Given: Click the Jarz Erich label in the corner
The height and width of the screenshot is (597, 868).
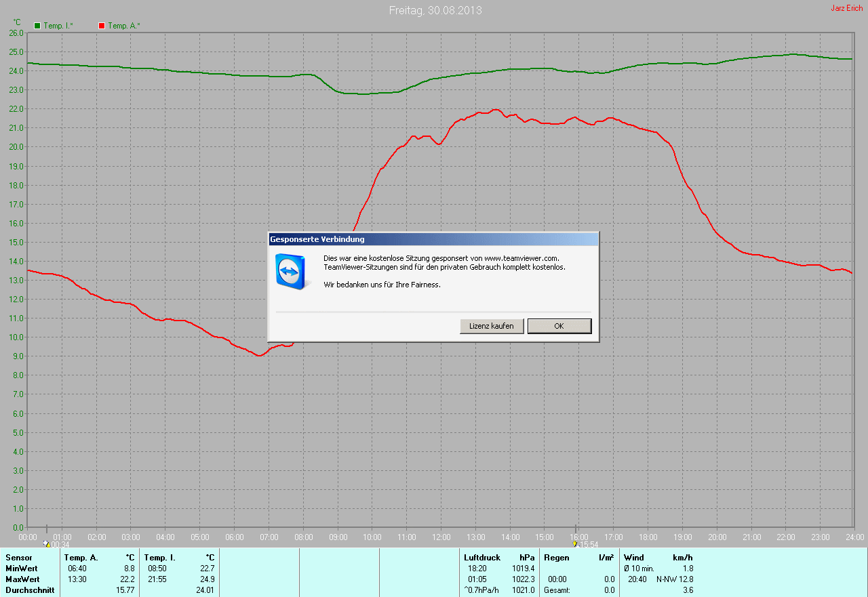Looking at the screenshot, I should pos(847,8).
